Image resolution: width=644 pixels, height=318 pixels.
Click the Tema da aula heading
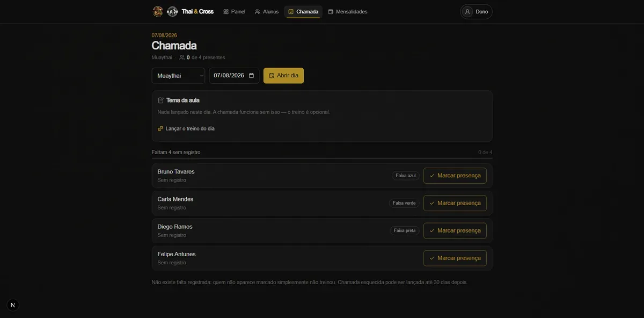[183, 100]
